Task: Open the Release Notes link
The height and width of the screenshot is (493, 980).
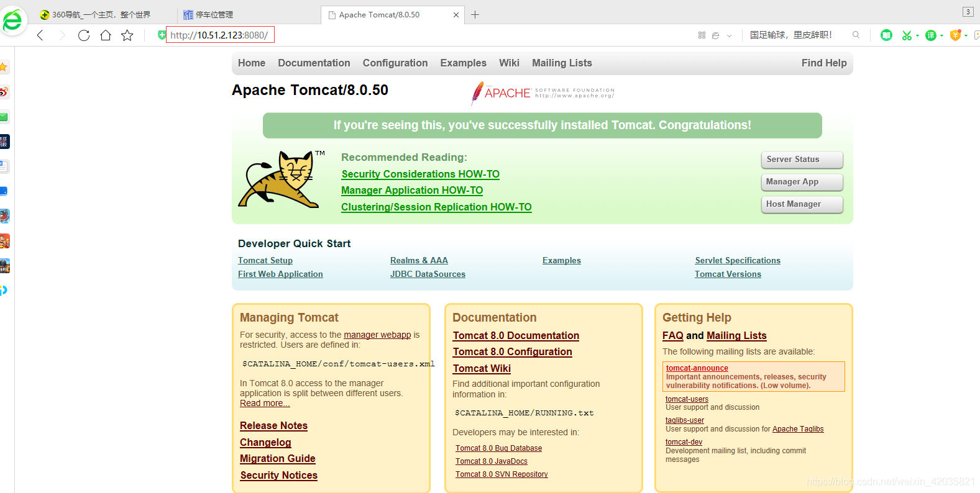Action: [x=274, y=426]
